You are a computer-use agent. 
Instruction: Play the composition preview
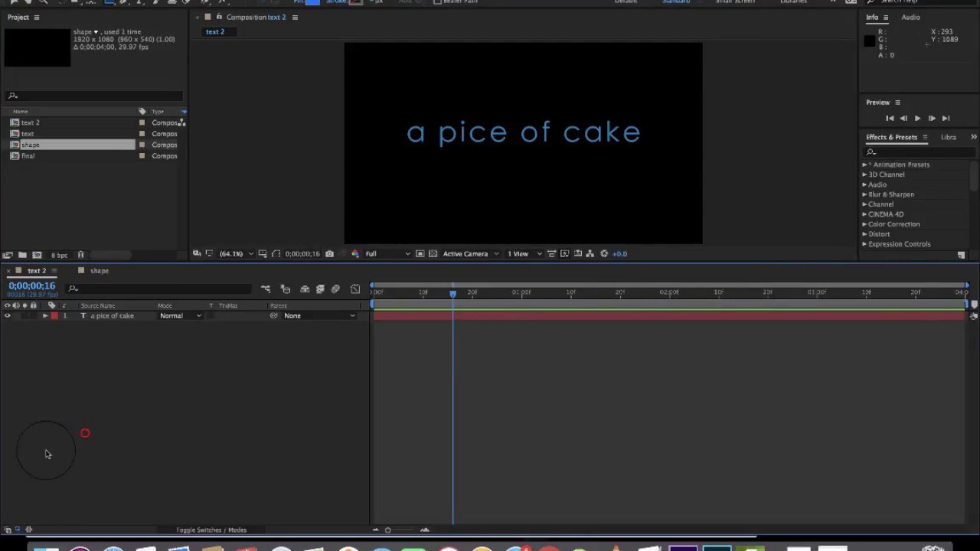click(x=917, y=118)
